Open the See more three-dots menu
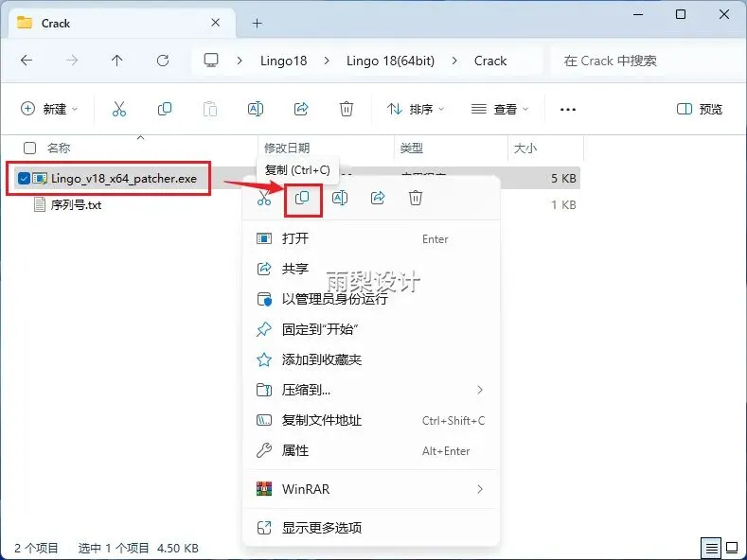 (568, 110)
